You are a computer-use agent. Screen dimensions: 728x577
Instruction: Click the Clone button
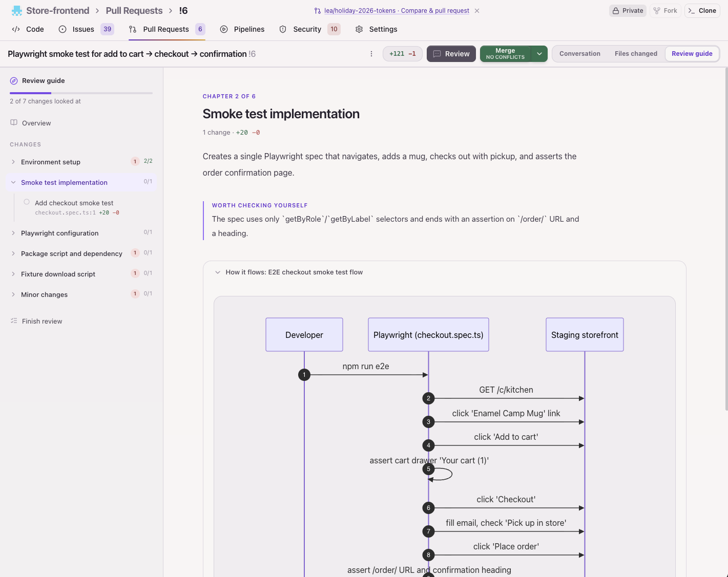click(702, 11)
